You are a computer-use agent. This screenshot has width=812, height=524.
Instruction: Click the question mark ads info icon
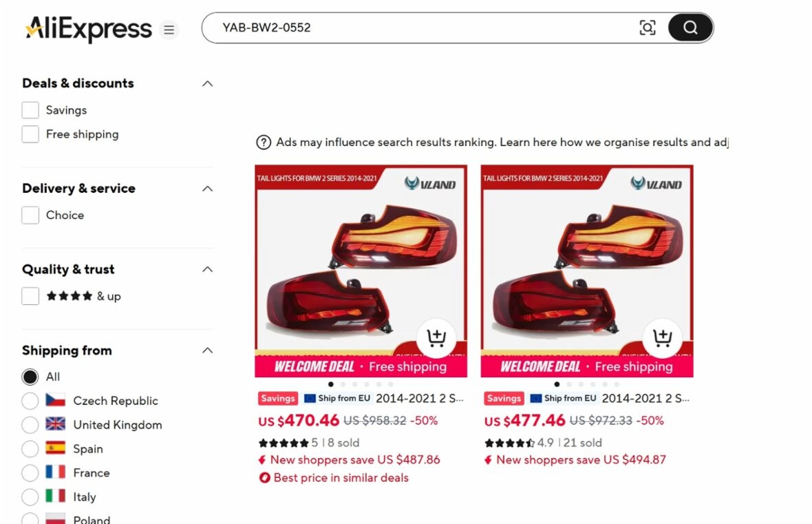pyautogui.click(x=264, y=142)
